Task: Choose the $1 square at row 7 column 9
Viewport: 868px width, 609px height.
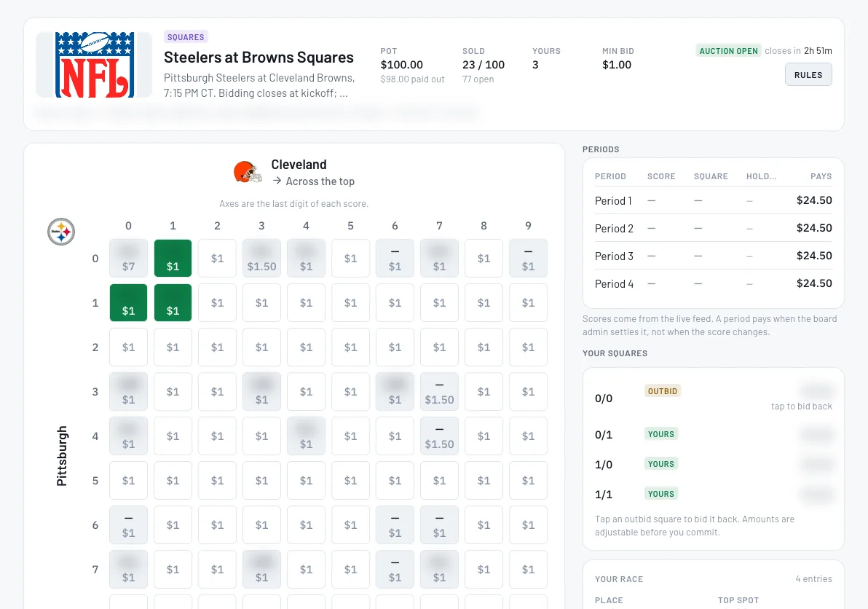Action: (528, 569)
